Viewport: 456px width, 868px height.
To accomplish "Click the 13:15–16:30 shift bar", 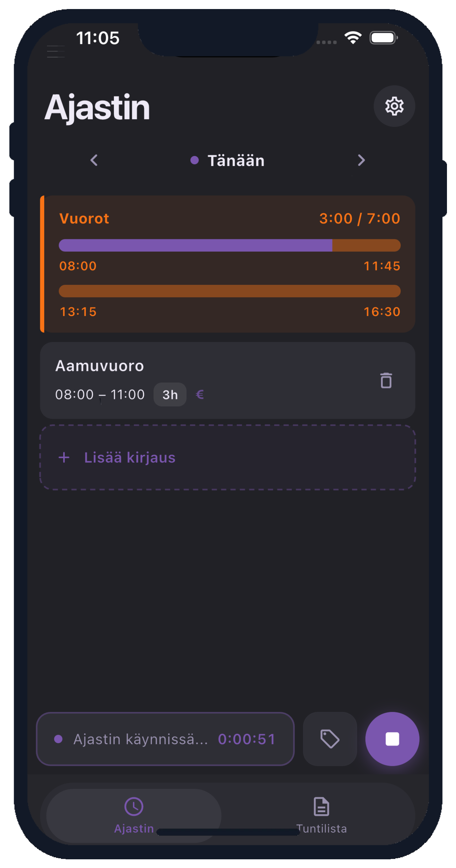I will 230,291.
